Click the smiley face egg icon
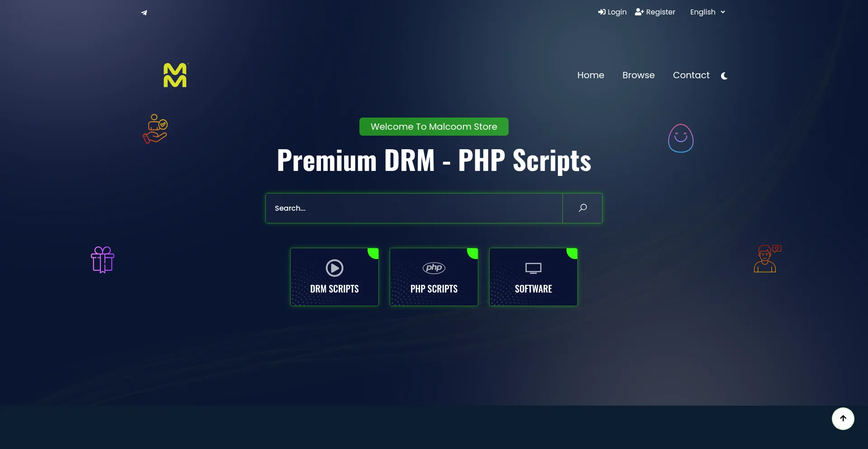The height and width of the screenshot is (449, 868). tap(680, 138)
